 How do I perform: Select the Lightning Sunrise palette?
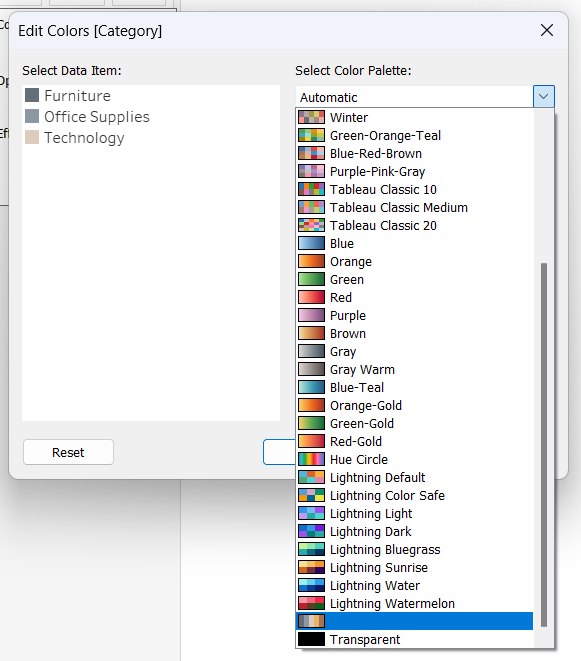coord(414,567)
